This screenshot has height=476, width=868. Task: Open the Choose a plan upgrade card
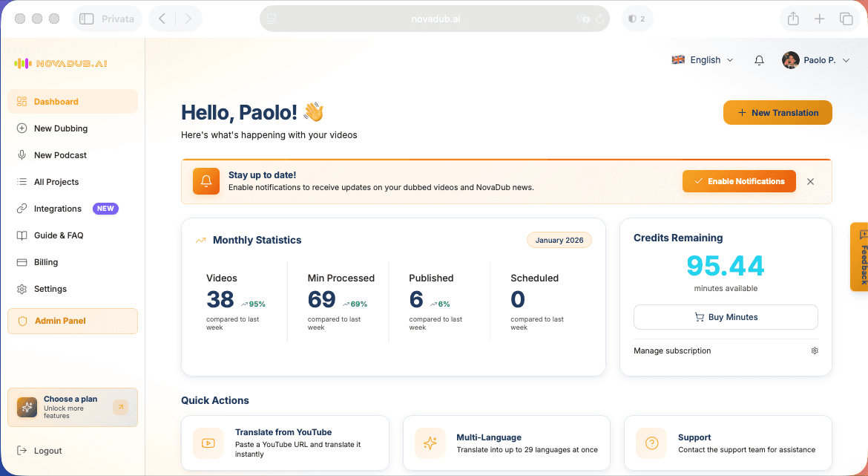point(72,407)
